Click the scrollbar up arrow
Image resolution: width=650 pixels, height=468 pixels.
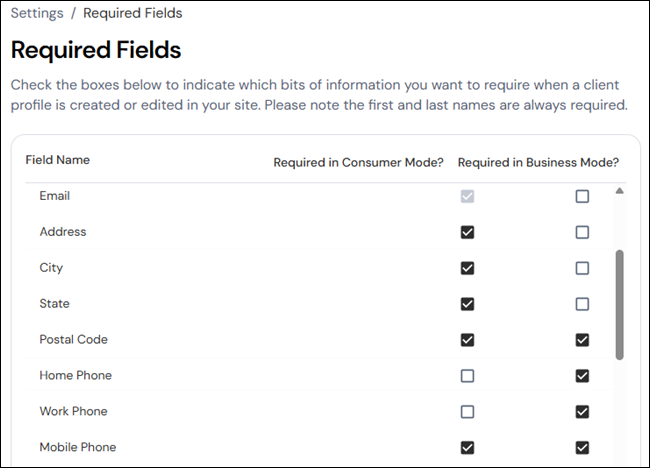[x=619, y=191]
